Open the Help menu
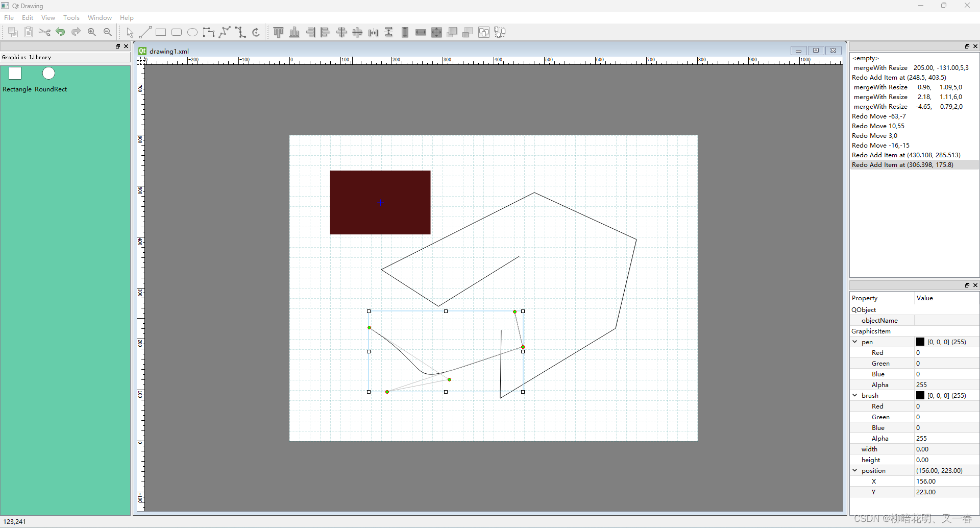Screen dimensions: 980x528 click(127, 17)
